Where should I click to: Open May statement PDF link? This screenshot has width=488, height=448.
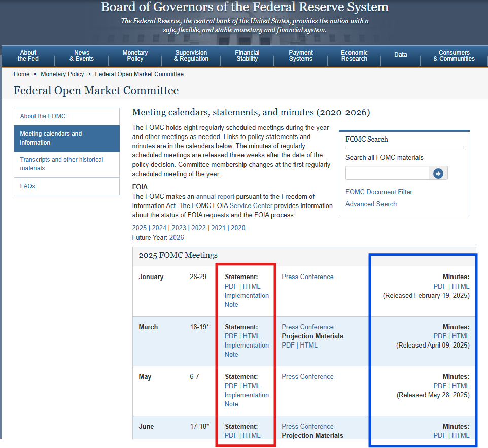231,386
